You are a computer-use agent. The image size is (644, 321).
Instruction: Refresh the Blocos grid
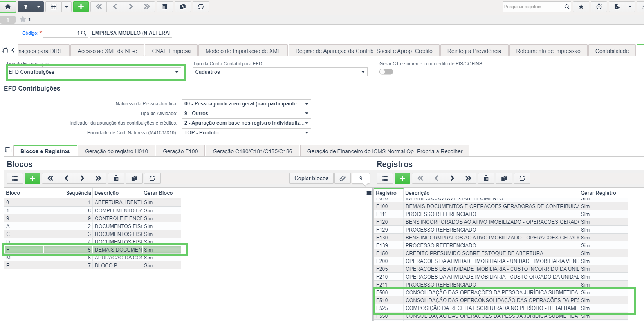point(152,178)
